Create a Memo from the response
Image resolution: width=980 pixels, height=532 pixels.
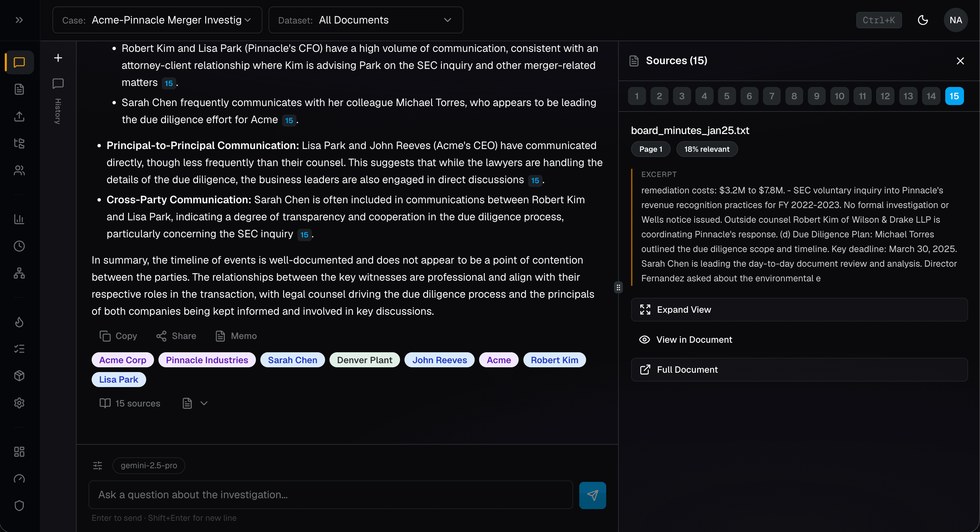point(236,336)
